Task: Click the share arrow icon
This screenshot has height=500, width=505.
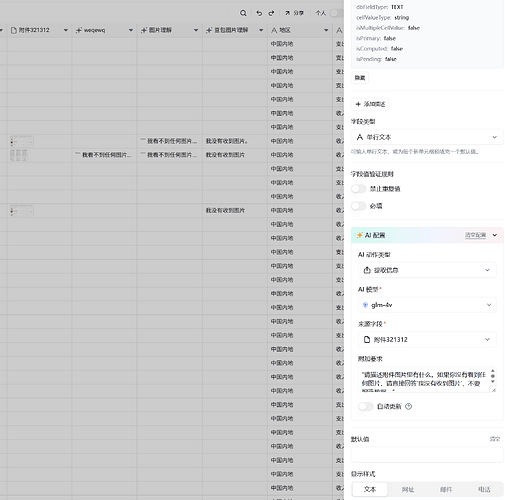Action: (287, 13)
